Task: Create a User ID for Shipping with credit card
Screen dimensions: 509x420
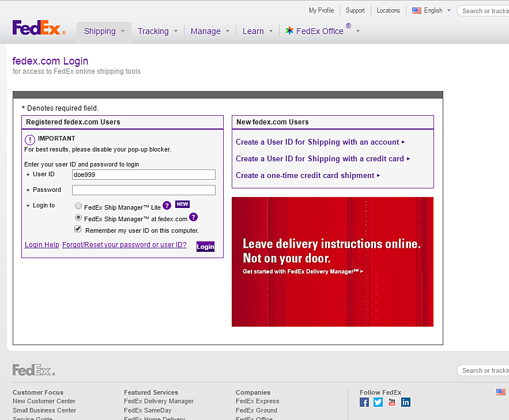Action: tap(323, 158)
